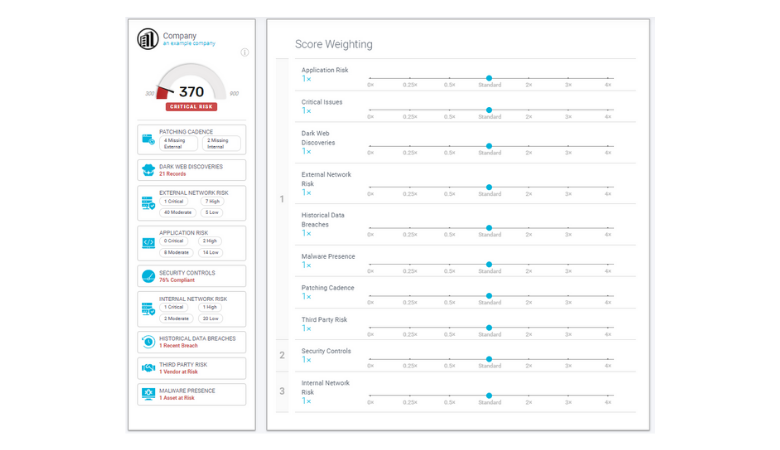This screenshot has height=450, width=780.
Task: Adjust the Critical Issues weighting slider handle
Action: coord(489,110)
